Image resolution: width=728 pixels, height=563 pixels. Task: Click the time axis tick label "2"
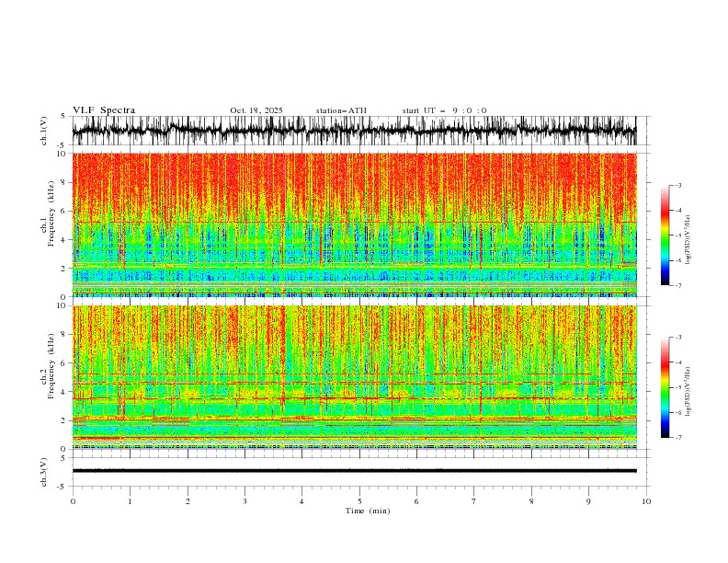click(x=188, y=501)
